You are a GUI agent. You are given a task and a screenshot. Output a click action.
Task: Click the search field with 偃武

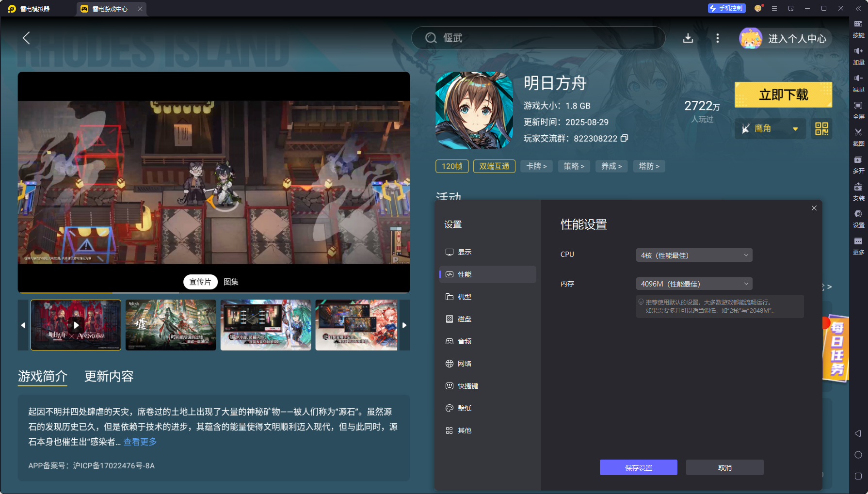point(538,38)
